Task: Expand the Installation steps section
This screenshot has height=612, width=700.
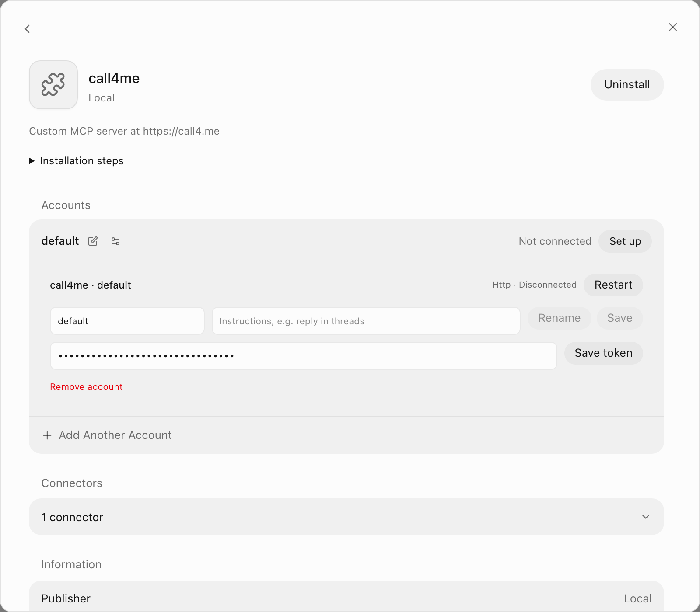Action: [76, 161]
